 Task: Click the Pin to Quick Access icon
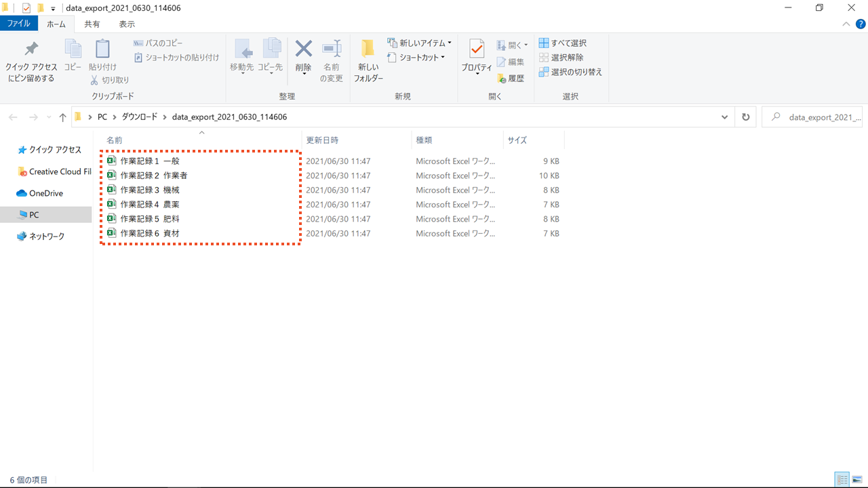[x=31, y=50]
